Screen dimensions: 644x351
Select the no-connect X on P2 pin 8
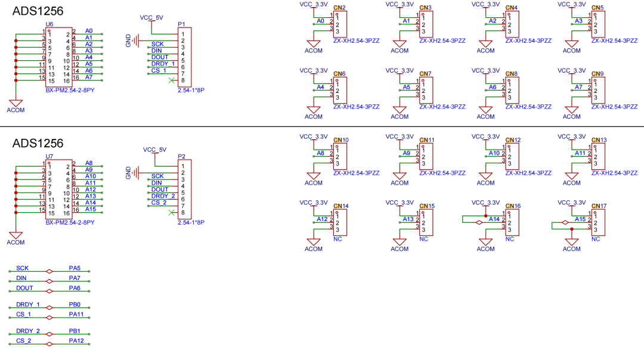pyautogui.click(x=172, y=213)
